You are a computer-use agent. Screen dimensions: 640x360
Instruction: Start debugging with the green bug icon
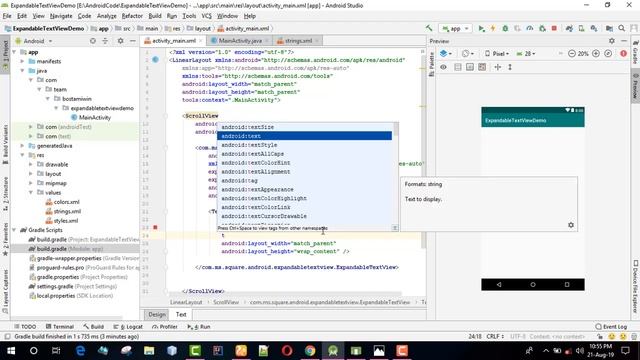click(505, 28)
